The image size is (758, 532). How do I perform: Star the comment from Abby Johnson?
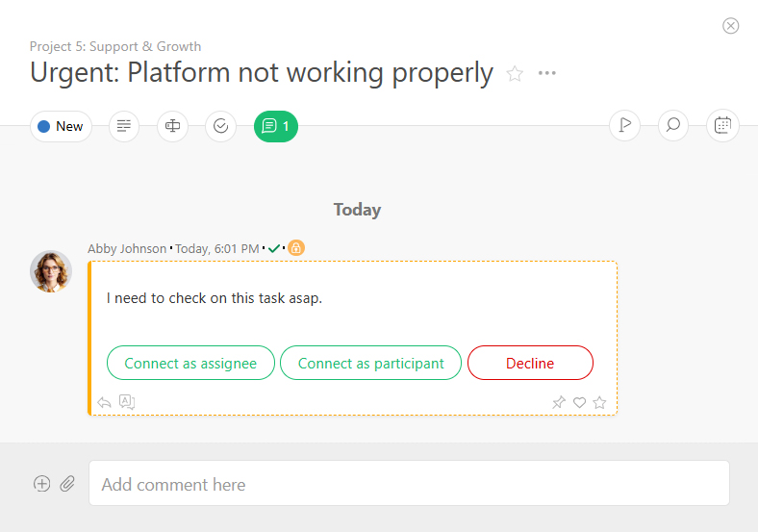click(x=600, y=403)
